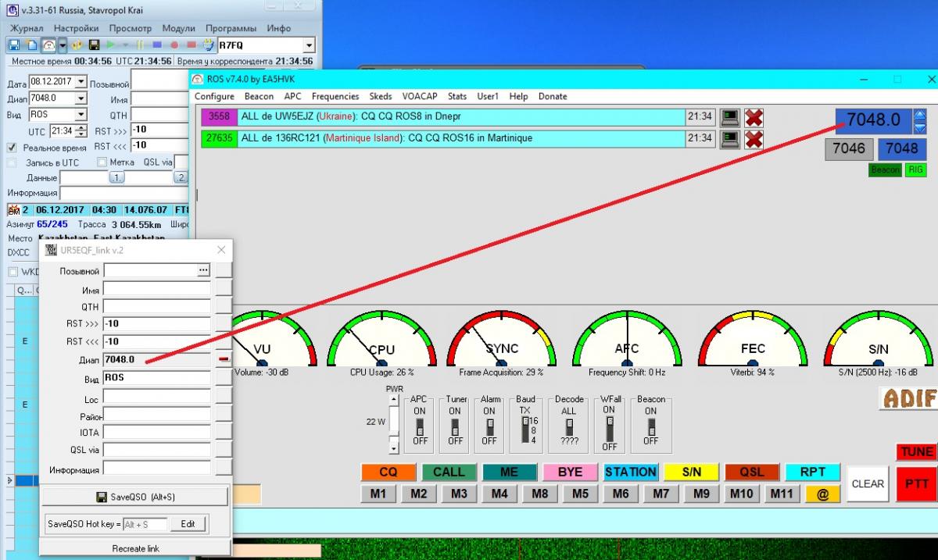
Task: Open the VOACAP menu
Action: click(x=419, y=97)
